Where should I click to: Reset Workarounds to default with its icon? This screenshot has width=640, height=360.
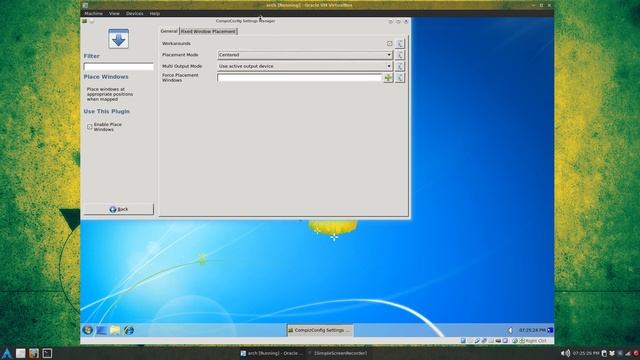400,43
